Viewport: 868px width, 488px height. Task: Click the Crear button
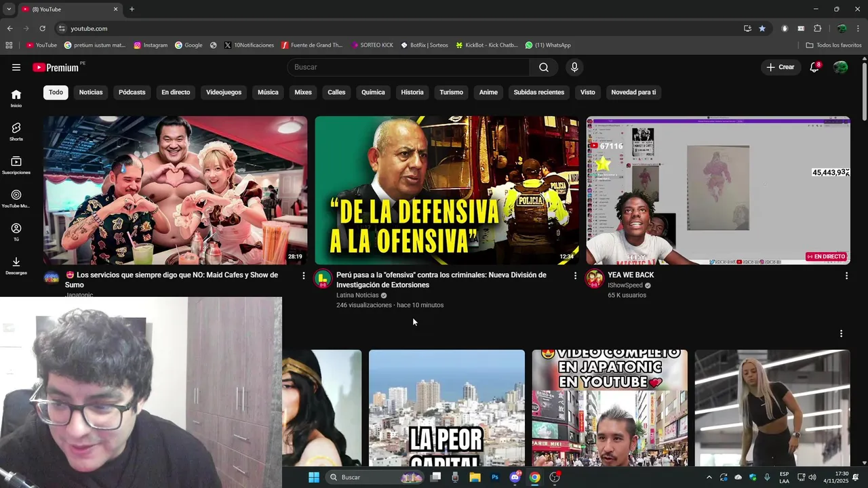point(781,67)
